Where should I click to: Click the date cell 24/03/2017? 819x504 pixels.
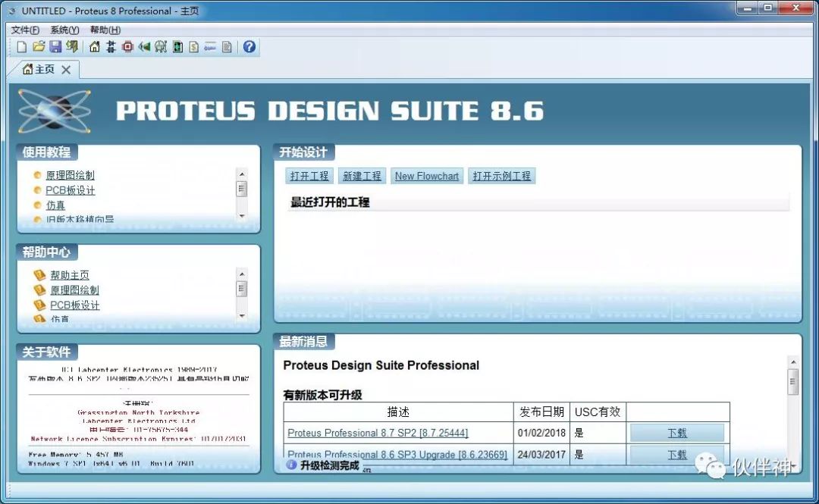point(541,455)
